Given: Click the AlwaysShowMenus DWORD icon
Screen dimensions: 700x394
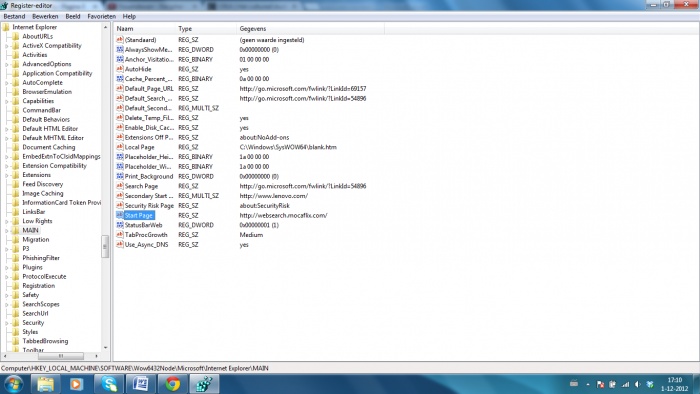Looking at the screenshot, I should pos(120,50).
